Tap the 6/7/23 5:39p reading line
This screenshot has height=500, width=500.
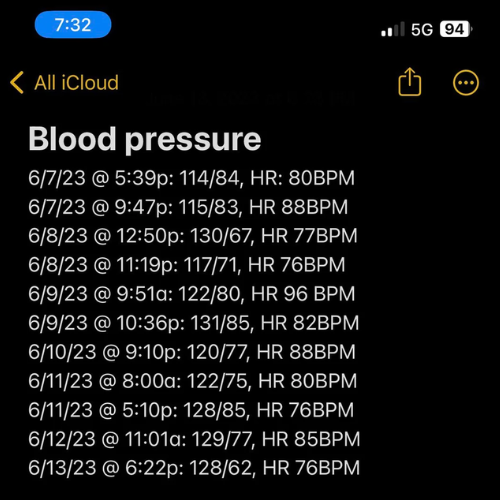pos(191,178)
